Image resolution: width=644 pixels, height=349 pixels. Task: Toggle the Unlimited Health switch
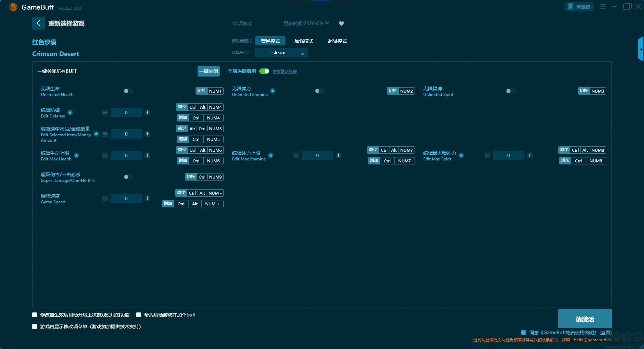coord(128,91)
